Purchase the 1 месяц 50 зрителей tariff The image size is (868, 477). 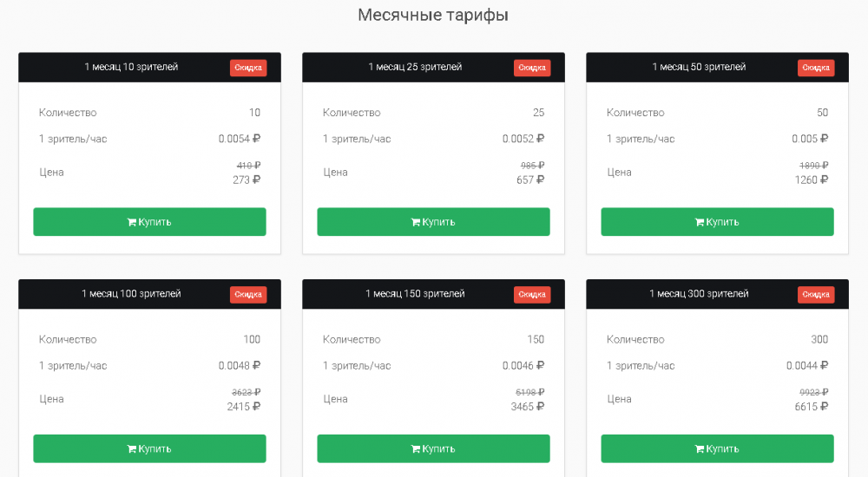(x=717, y=222)
